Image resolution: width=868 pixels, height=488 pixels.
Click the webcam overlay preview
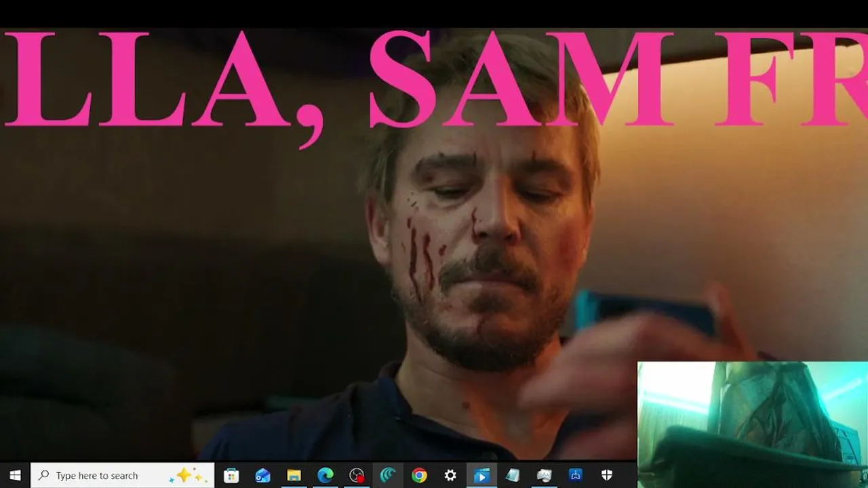tap(753, 425)
